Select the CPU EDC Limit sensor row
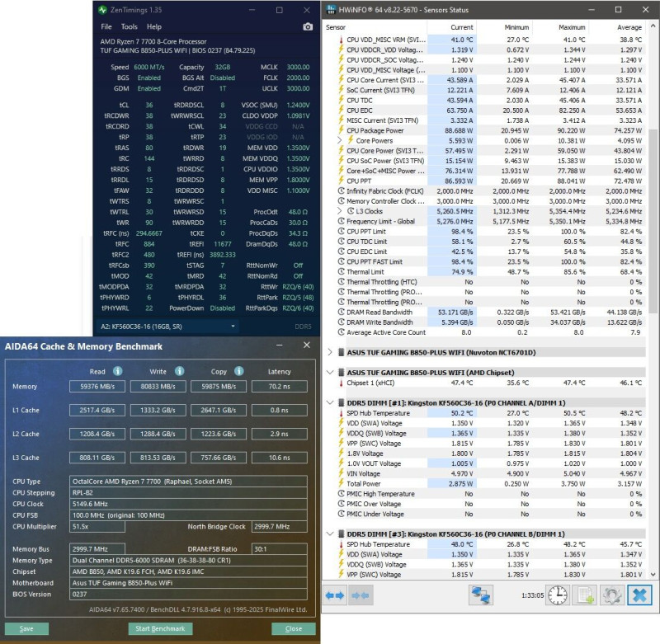 491,251
